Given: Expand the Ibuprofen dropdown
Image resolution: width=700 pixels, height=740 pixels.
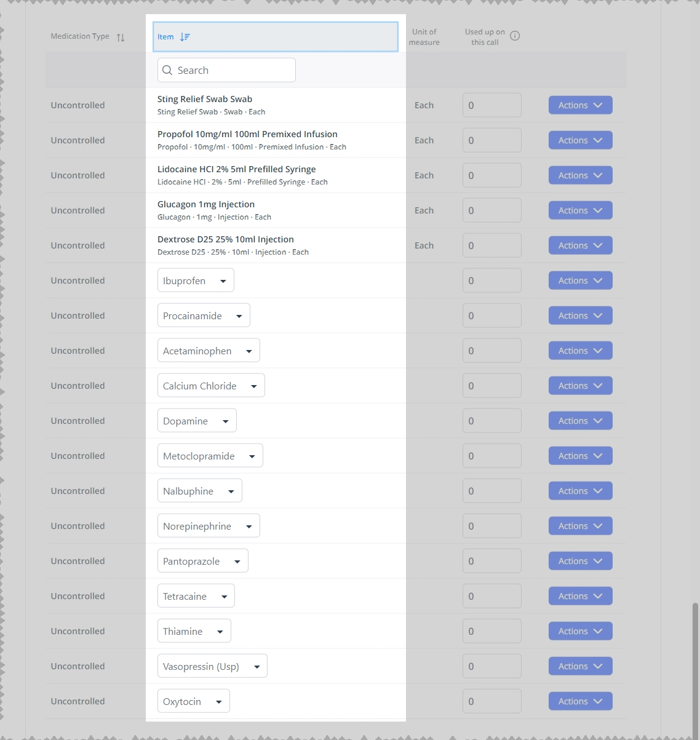Looking at the screenshot, I should pyautogui.click(x=196, y=280).
